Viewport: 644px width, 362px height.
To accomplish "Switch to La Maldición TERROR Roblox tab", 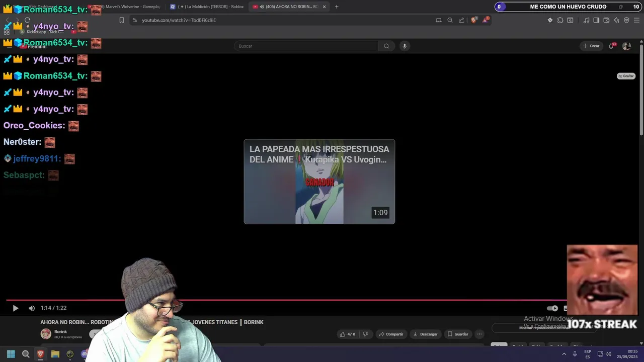I will (207, 7).
